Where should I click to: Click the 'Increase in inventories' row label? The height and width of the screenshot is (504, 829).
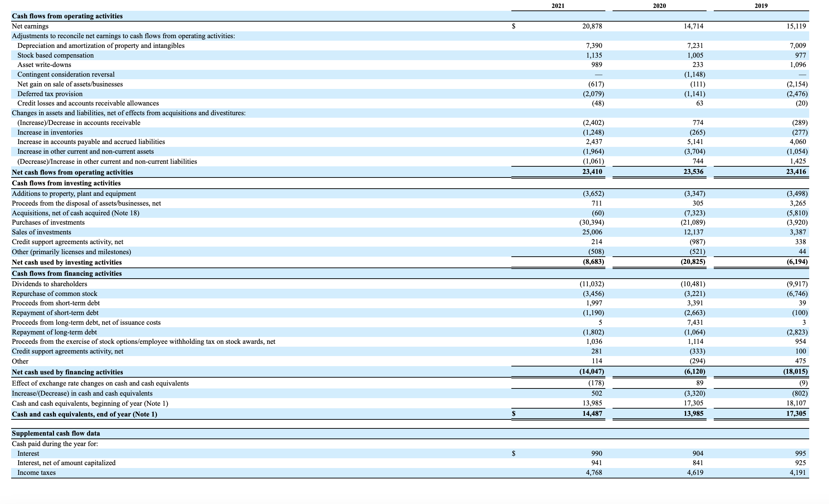tap(50, 132)
